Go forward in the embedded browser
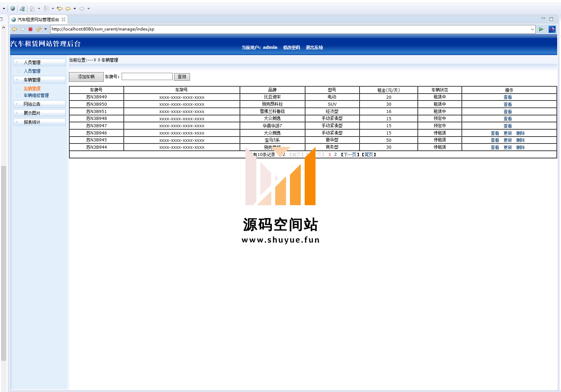The image size is (561, 392). (x=23, y=29)
